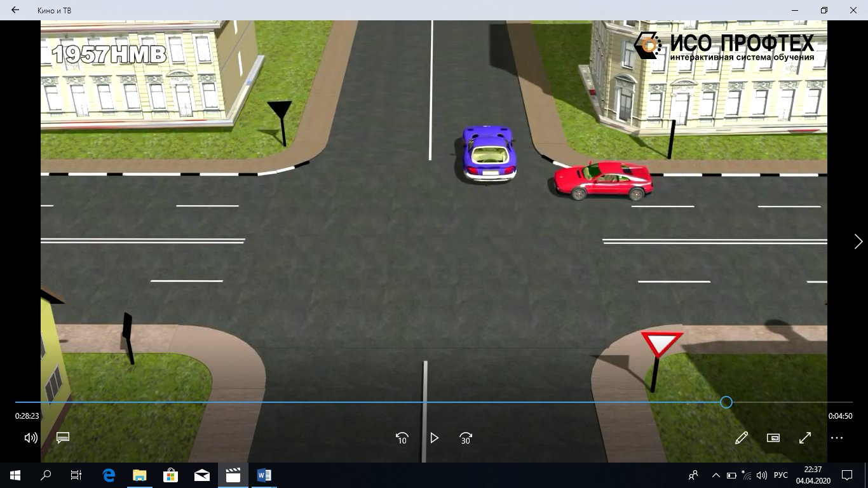Open the Windows Start menu
Image resolution: width=868 pixels, height=488 pixels.
(x=15, y=475)
